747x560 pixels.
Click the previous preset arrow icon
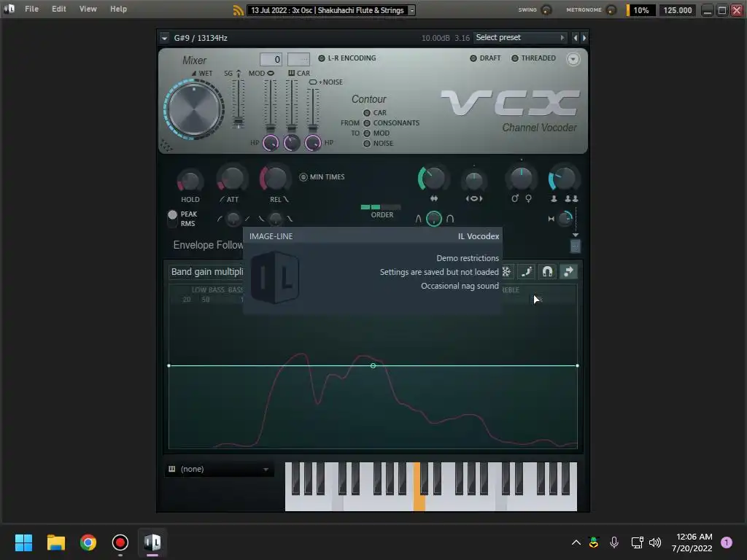click(575, 38)
